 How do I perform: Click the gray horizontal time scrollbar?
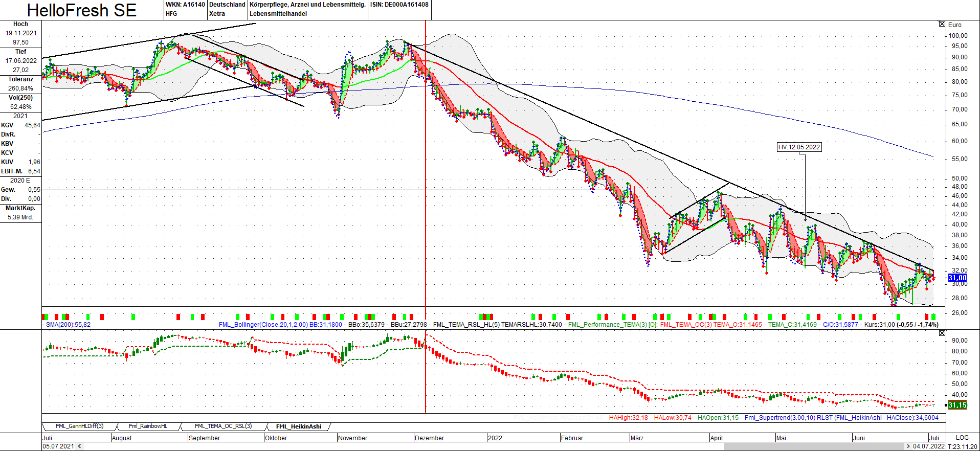coord(814,446)
